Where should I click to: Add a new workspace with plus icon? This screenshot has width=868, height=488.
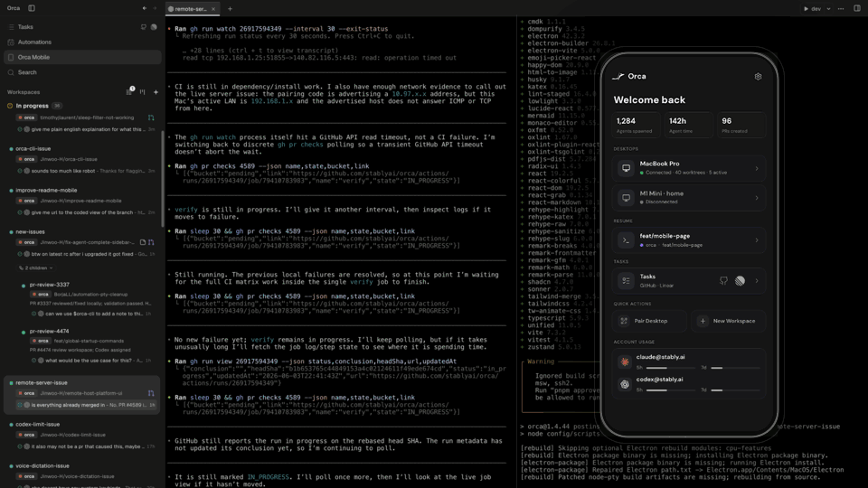tap(156, 92)
